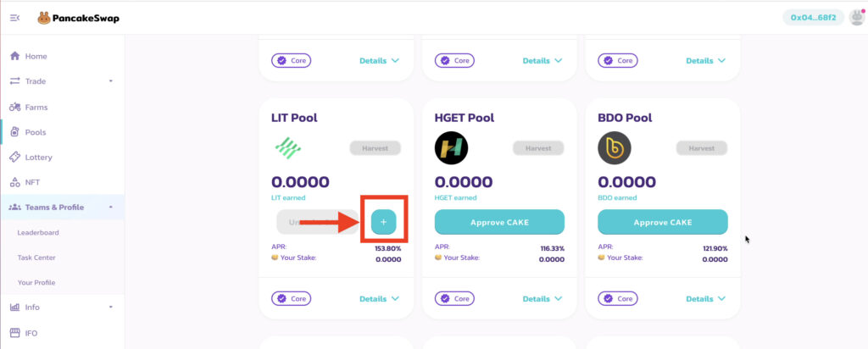Image resolution: width=868 pixels, height=349 pixels.
Task: Click the LIT token logo
Action: 288,147
